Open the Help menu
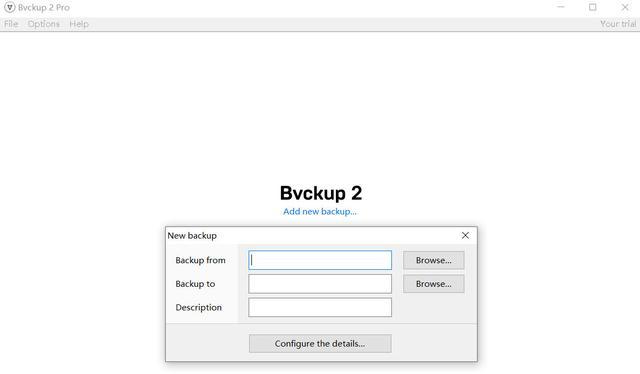 tap(79, 24)
